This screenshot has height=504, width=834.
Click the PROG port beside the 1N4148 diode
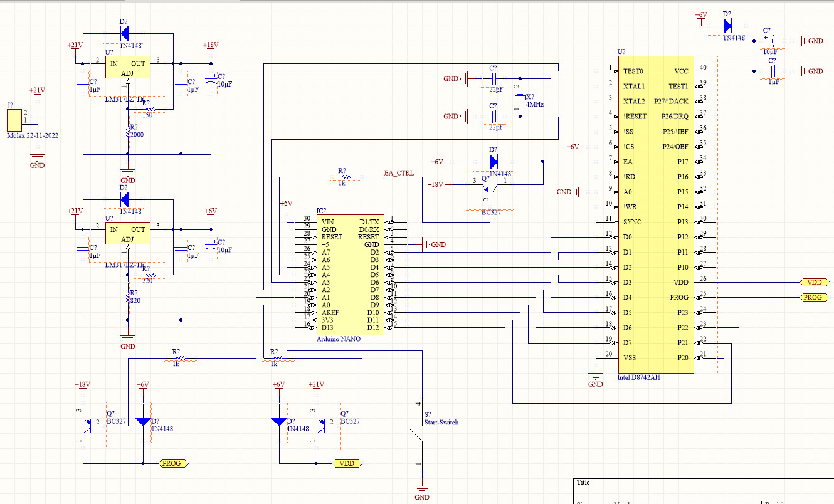[x=172, y=464]
